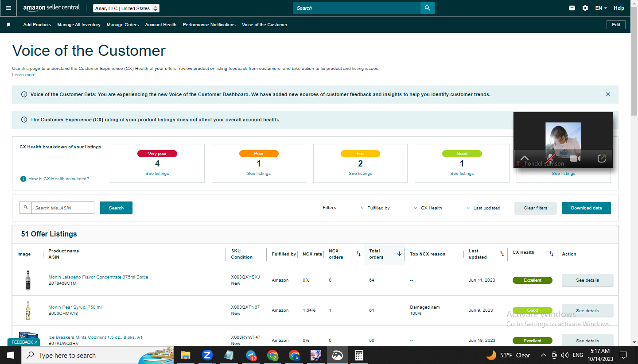Open the mail messages icon
638x364 pixels.
[572, 8]
